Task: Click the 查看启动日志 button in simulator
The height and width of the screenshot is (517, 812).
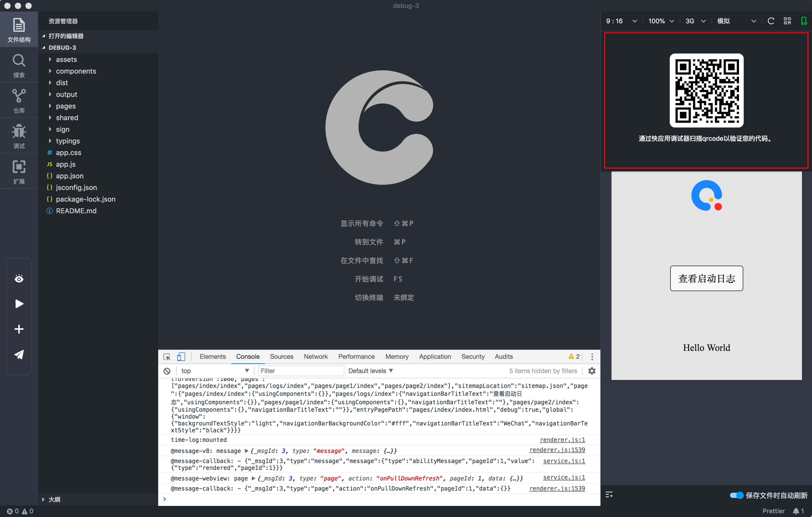Action: [706, 279]
